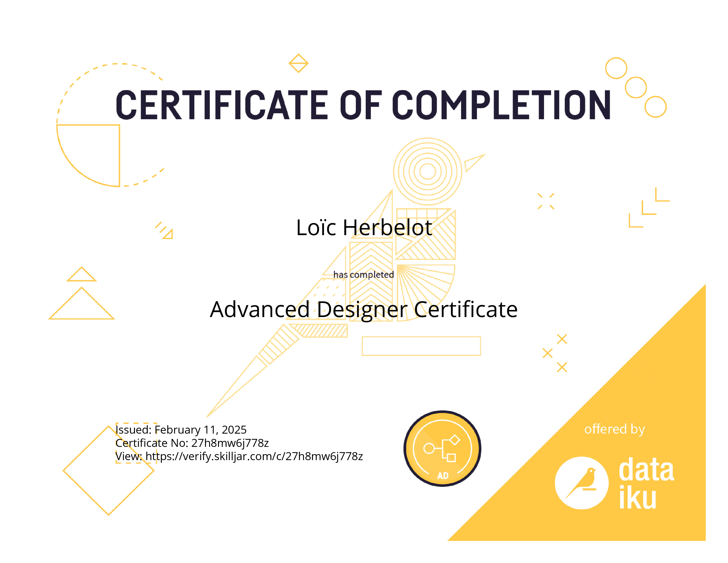
Task: Click the 'offered by' text
Action: point(615,429)
